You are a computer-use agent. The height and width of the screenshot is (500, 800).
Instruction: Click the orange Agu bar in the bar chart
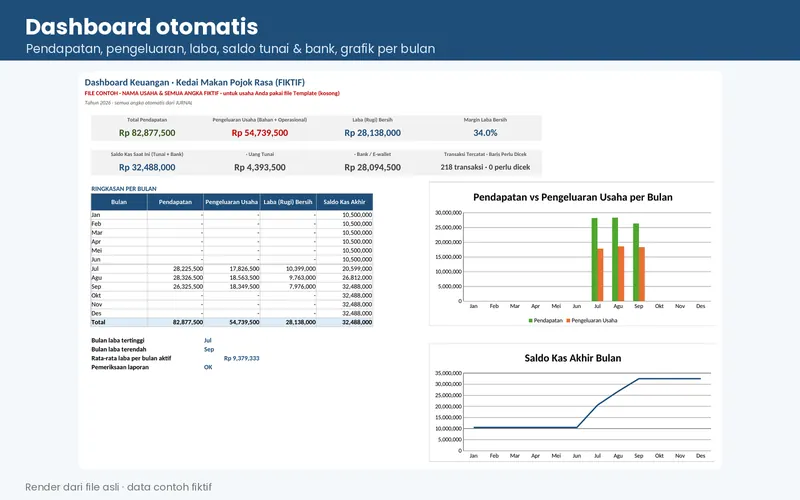621,274
